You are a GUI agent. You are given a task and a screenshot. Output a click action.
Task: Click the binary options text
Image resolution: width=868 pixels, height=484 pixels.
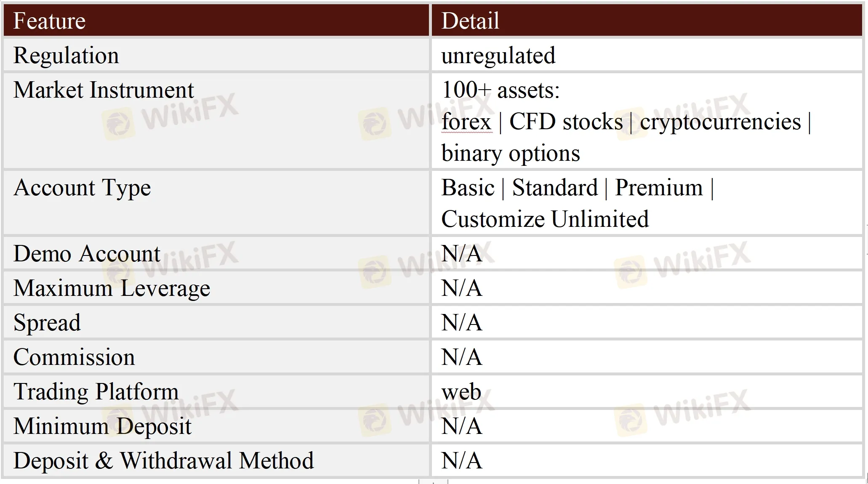(x=510, y=153)
